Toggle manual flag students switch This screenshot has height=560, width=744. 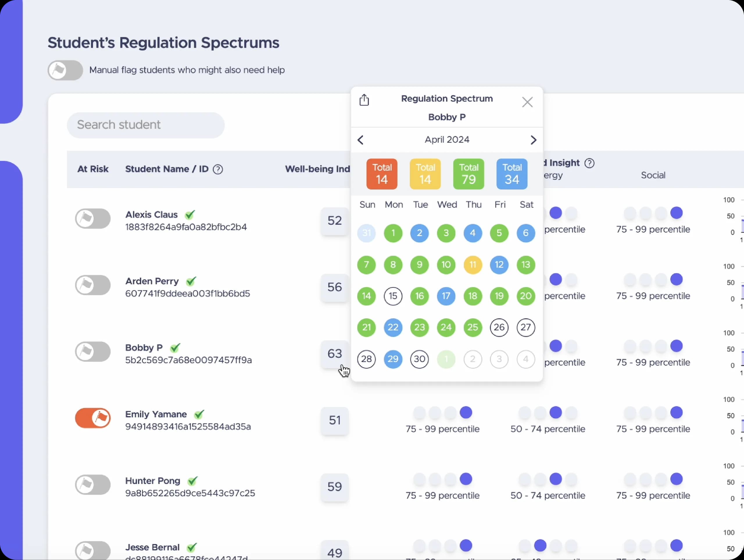(65, 70)
